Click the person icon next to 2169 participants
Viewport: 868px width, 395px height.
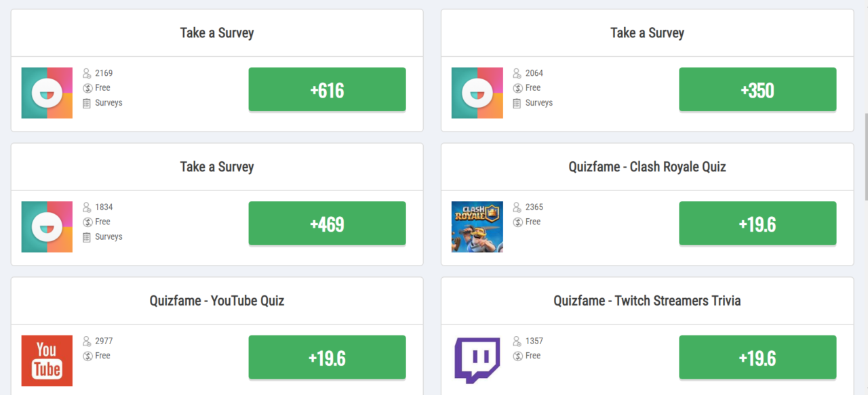(x=85, y=72)
